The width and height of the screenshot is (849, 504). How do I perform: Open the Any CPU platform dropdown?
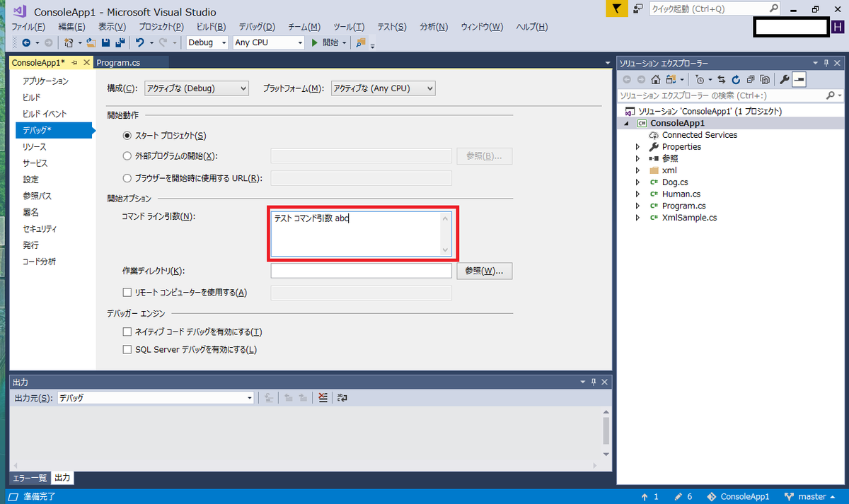point(268,42)
